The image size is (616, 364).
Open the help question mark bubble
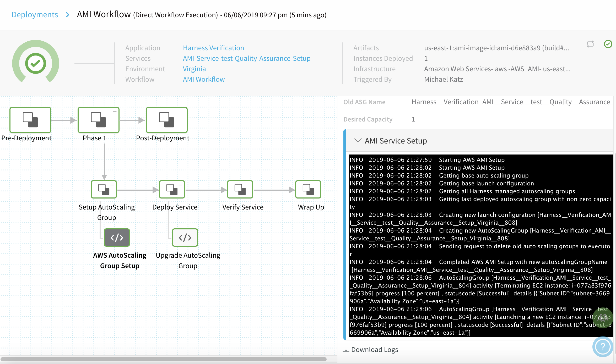pyautogui.click(x=603, y=347)
